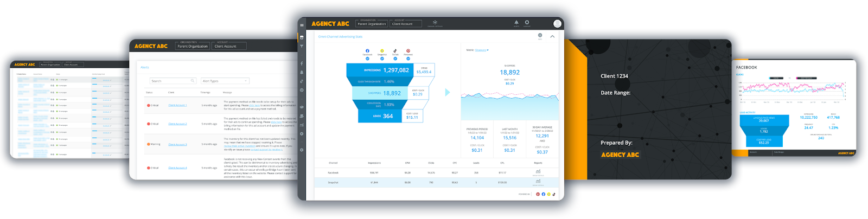Image resolution: width=868 pixels, height=219 pixels.
Task: Open the Support icon in the header
Action: pyautogui.click(x=527, y=23)
